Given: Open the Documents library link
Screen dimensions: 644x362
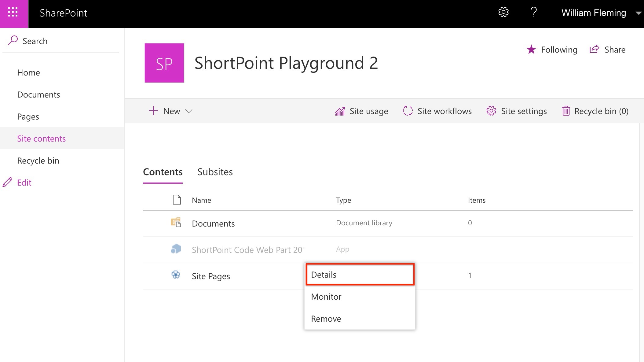Looking at the screenshot, I should (x=213, y=223).
